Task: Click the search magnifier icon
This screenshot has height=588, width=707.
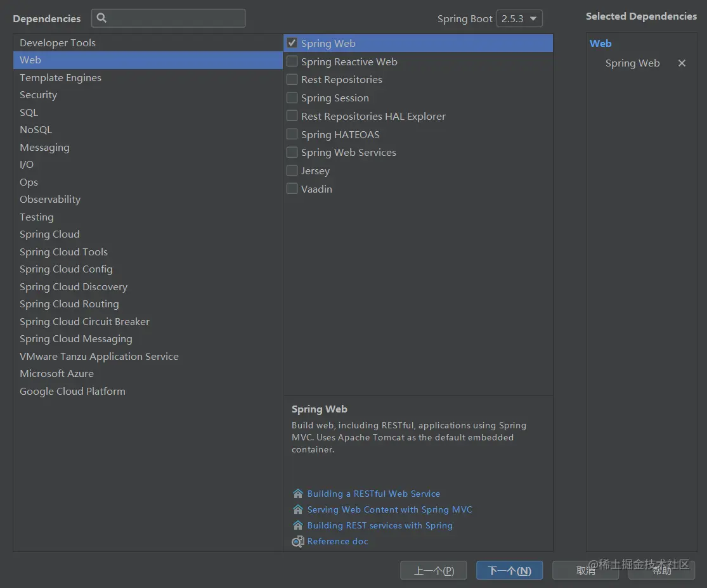Action: coord(101,18)
